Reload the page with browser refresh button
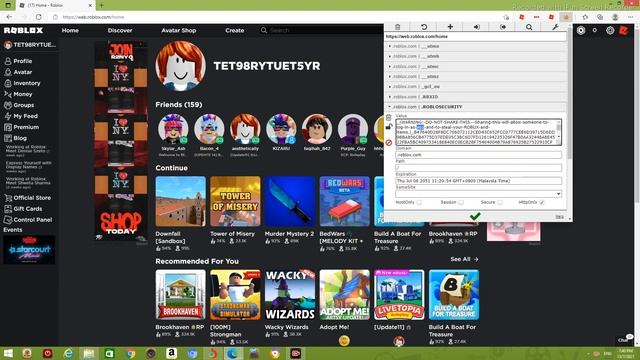Screen dimensions: 640x360 coord(38,17)
